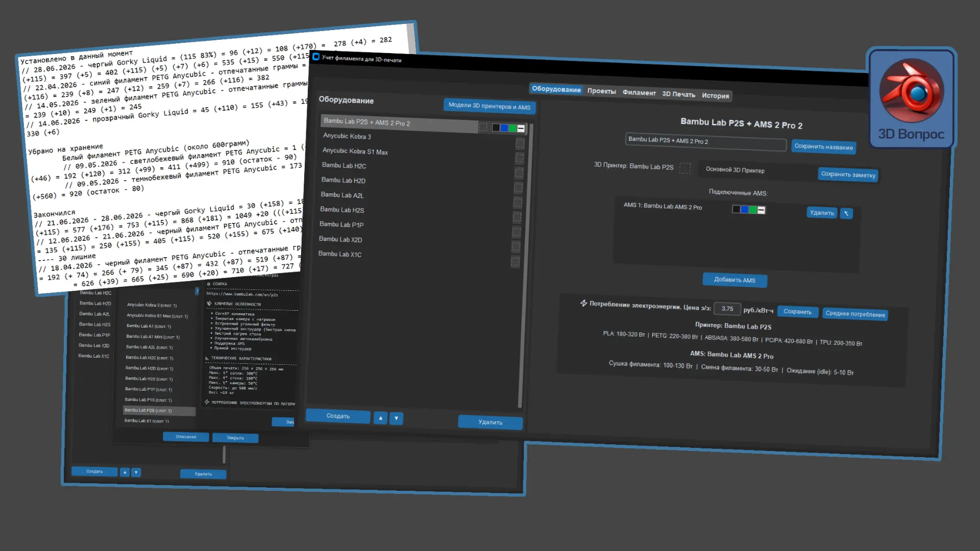The width and height of the screenshot is (980, 551).
Task: Choose Anycubic Kobra 3 (слот: 1) in models dialog
Action: click(152, 305)
